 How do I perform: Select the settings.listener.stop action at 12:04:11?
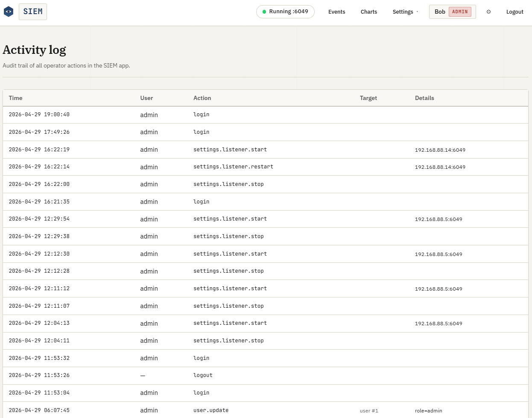[228, 341]
